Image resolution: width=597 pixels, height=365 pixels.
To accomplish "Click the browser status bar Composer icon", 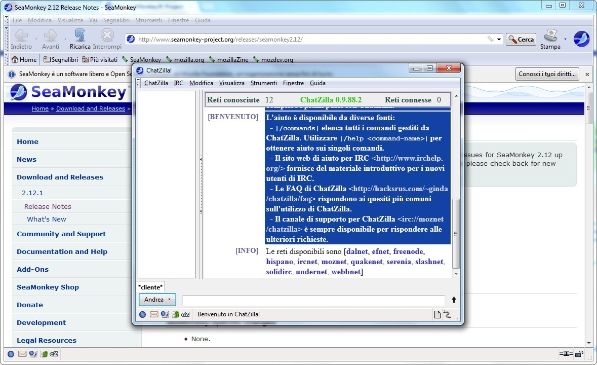I will click(x=33, y=354).
